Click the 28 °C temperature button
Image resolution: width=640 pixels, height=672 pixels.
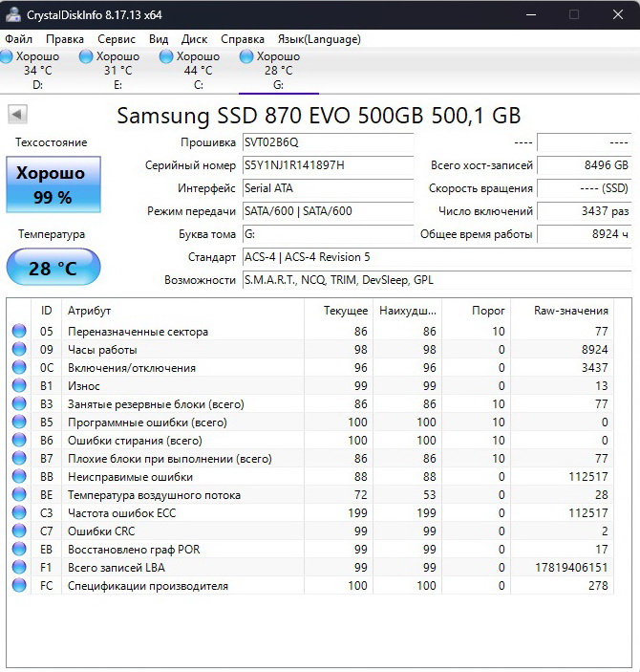pyautogui.click(x=53, y=269)
